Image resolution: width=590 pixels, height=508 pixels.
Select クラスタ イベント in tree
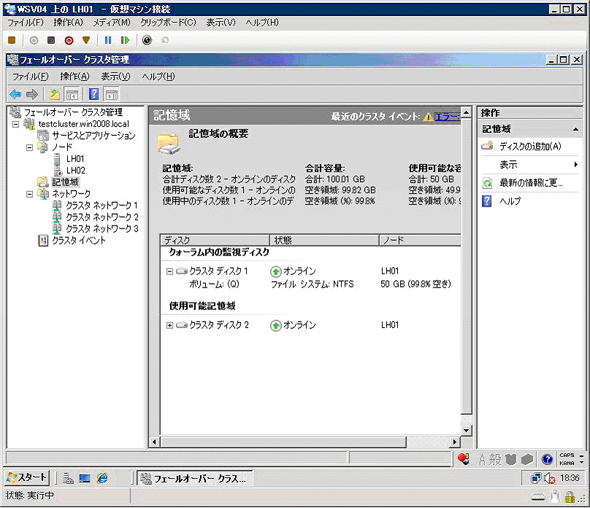click(79, 240)
